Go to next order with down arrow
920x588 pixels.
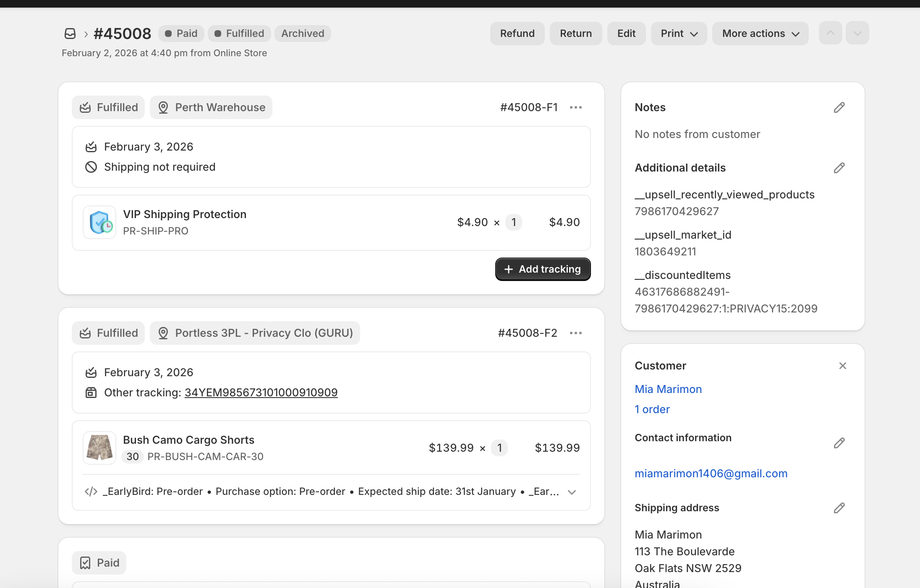pos(857,33)
